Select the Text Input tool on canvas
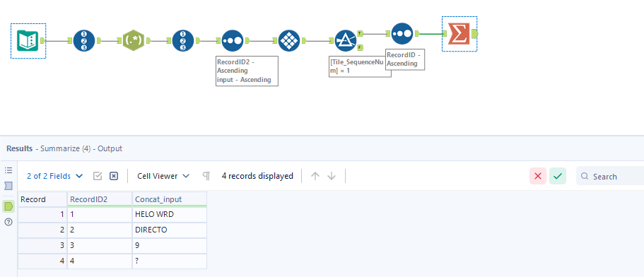This screenshot has height=277, width=644. [x=28, y=40]
